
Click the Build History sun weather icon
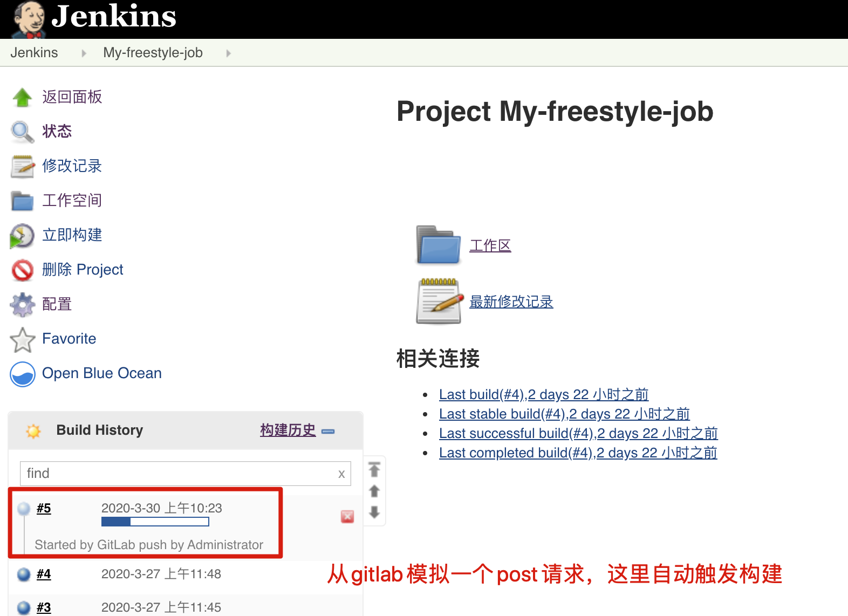[x=33, y=431]
